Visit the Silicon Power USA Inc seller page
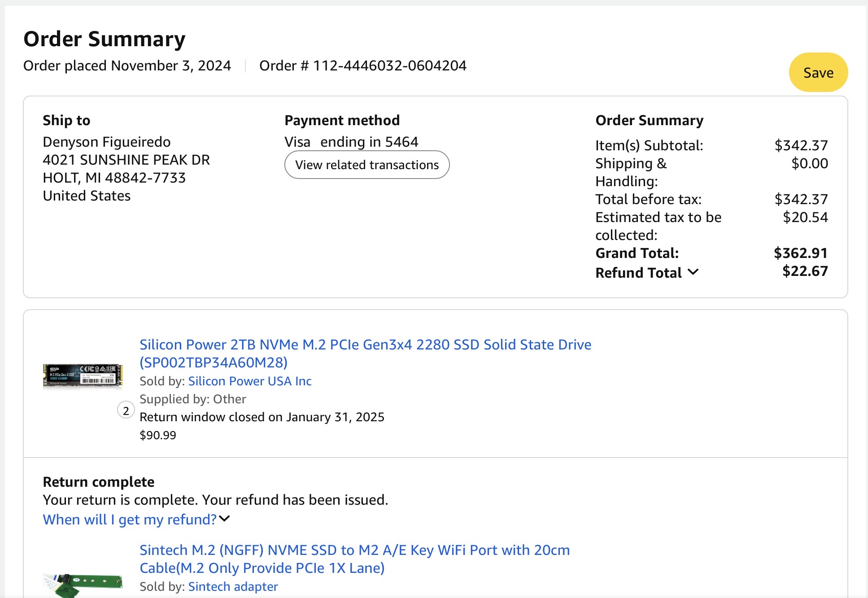 coord(249,381)
